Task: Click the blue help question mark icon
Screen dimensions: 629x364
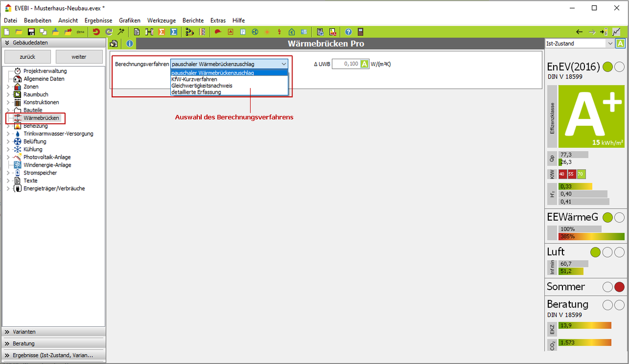Action: pyautogui.click(x=348, y=32)
